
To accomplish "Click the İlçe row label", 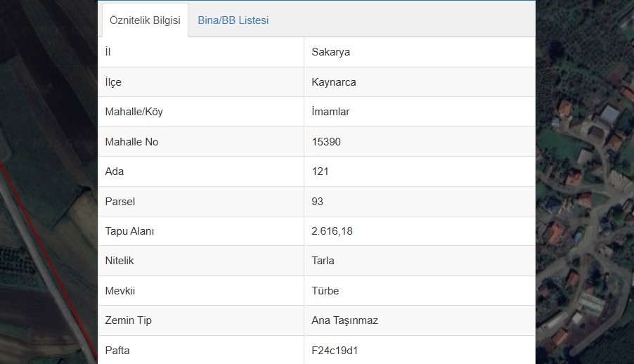I will pyautogui.click(x=113, y=82).
